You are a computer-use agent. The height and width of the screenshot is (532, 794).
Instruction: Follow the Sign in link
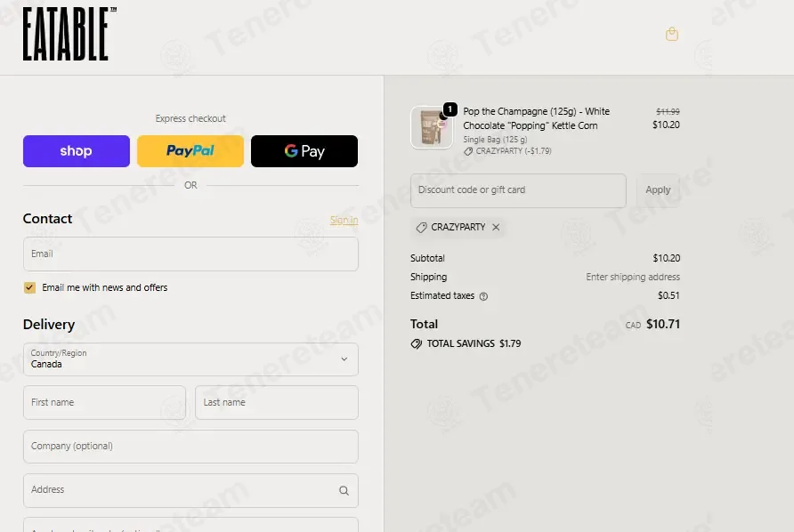pyautogui.click(x=344, y=220)
